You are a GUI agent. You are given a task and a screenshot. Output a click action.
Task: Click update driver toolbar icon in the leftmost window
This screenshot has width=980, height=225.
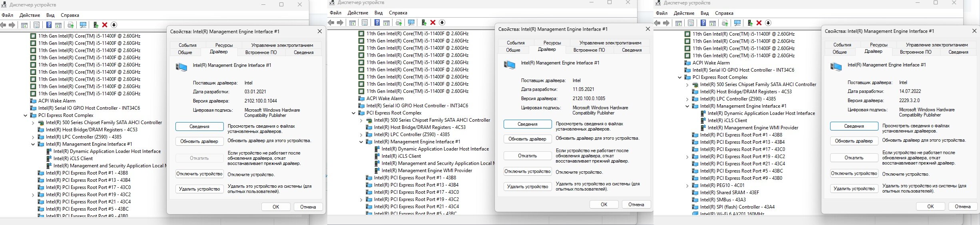click(x=71, y=25)
